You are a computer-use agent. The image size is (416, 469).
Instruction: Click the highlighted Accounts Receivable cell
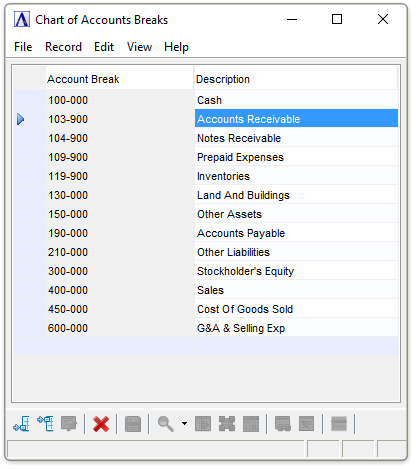[x=296, y=119]
